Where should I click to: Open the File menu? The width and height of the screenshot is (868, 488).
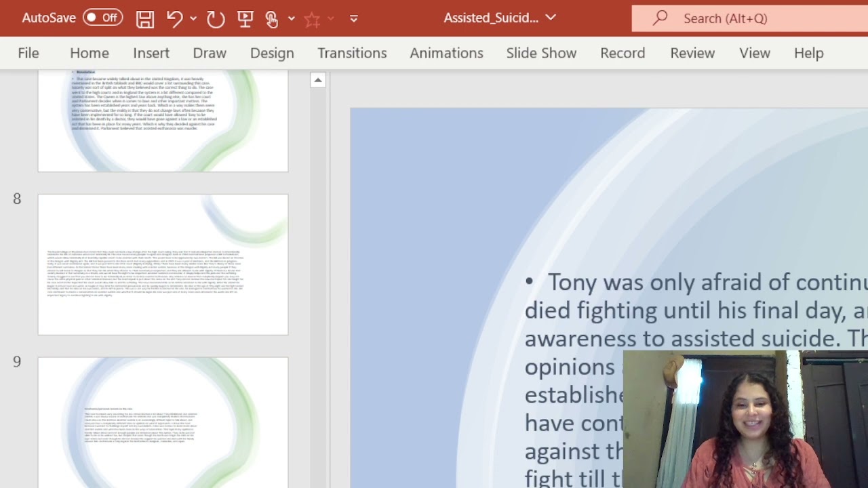point(28,53)
